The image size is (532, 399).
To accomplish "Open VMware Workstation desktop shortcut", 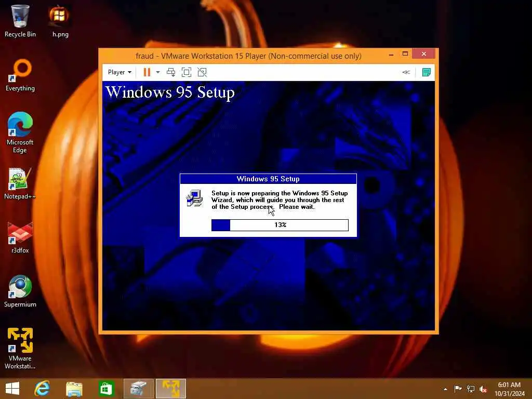I will click(20, 349).
